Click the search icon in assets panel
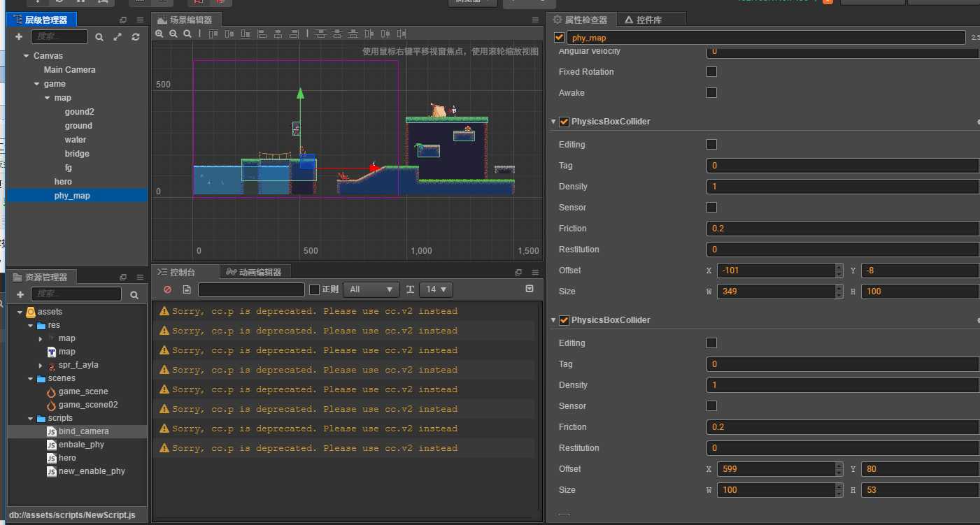This screenshot has height=525, width=980. click(x=134, y=295)
